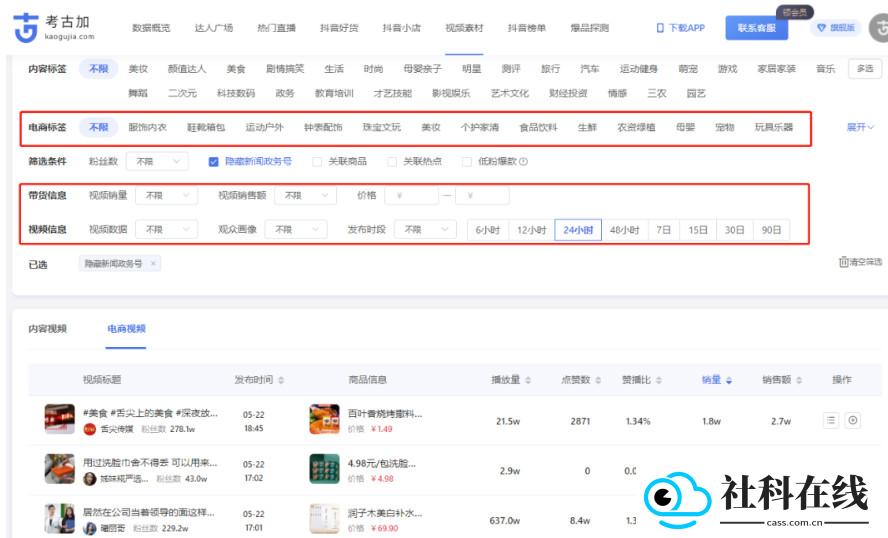Click the phone icon beside 下载APP
Image resolution: width=888 pixels, height=538 pixels.
click(x=660, y=28)
